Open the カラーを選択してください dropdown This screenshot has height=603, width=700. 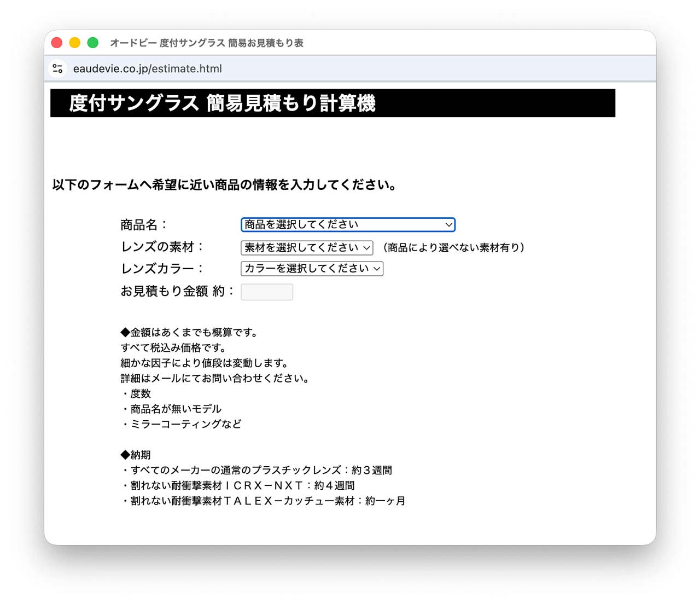click(312, 269)
